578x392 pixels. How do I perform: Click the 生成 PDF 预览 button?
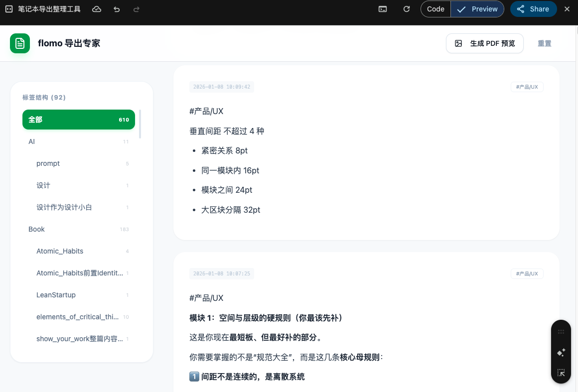tap(484, 43)
